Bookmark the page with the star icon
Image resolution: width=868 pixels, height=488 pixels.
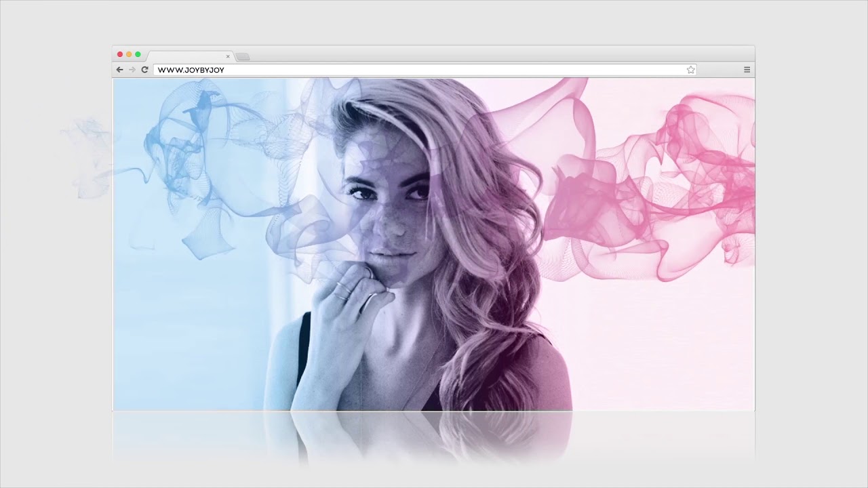[x=691, y=70]
